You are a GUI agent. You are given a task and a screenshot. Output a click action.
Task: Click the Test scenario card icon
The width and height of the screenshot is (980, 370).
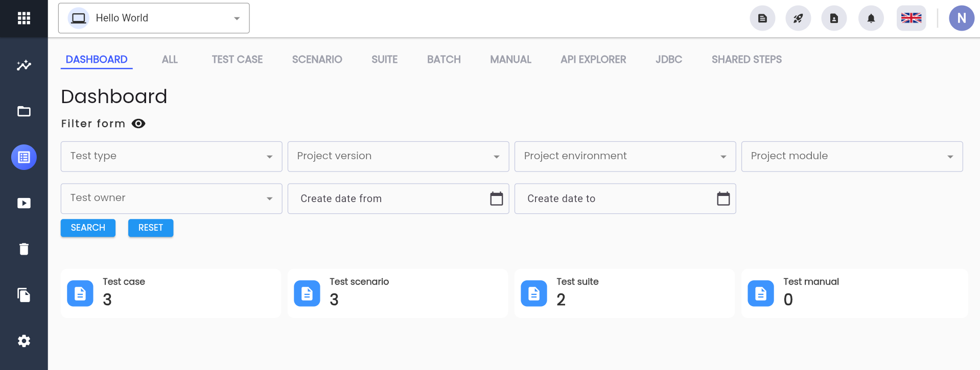tap(307, 293)
